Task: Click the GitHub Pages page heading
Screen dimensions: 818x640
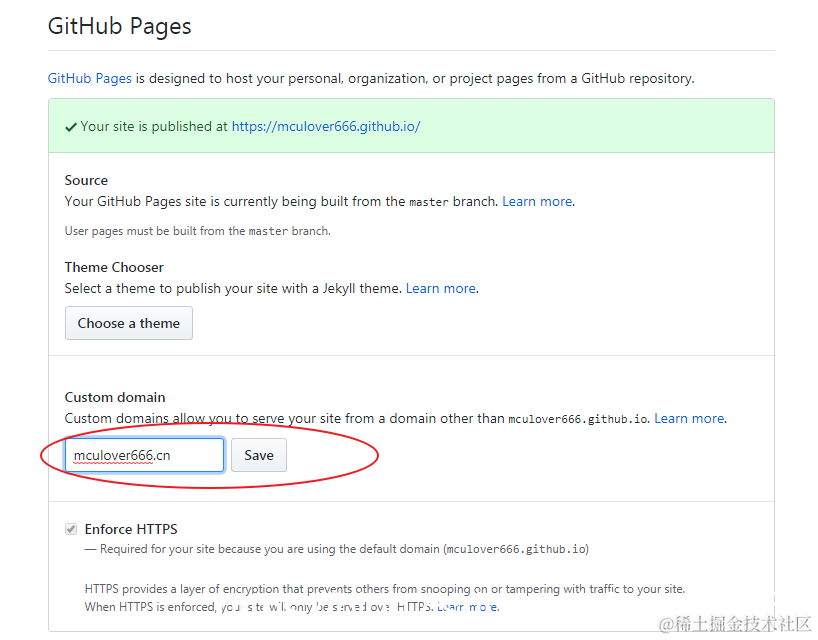Action: 119,27
